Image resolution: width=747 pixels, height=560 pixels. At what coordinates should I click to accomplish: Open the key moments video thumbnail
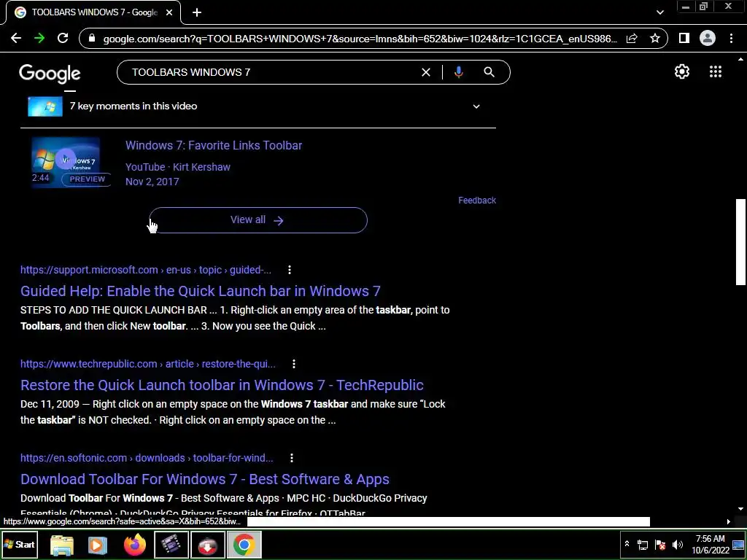click(x=44, y=106)
